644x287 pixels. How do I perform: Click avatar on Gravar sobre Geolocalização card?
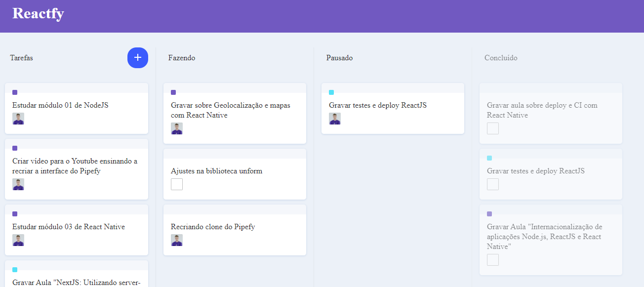click(x=177, y=128)
